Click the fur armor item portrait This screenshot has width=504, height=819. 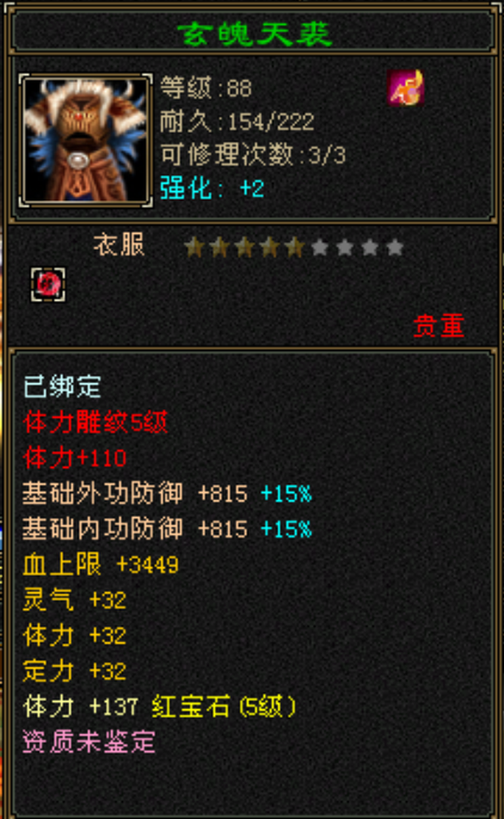point(86,140)
